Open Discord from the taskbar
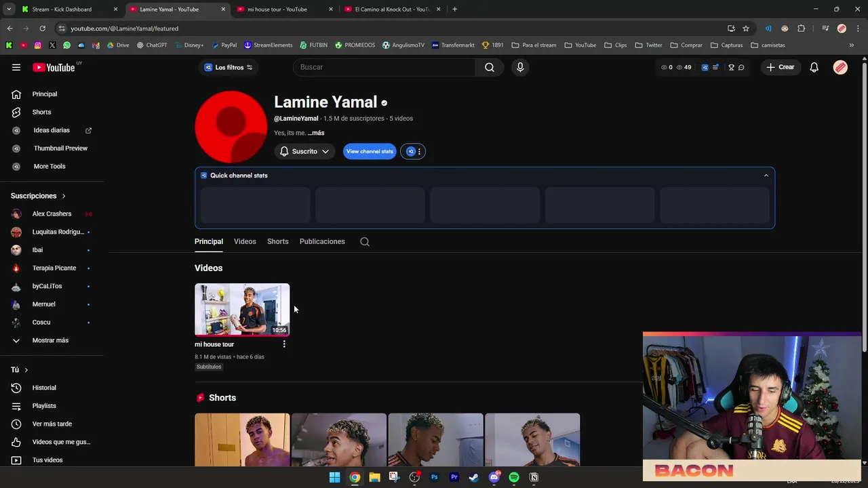868x488 pixels. [x=494, y=477]
